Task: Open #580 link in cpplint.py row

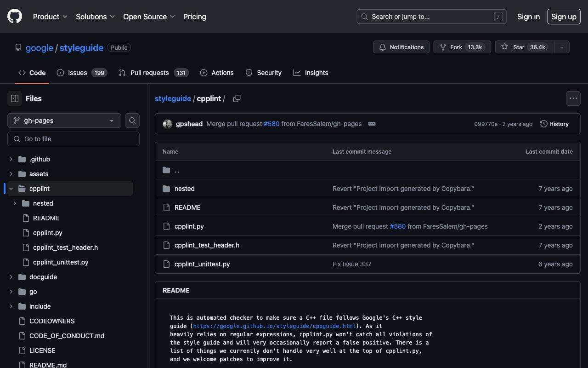Action: tap(398, 226)
